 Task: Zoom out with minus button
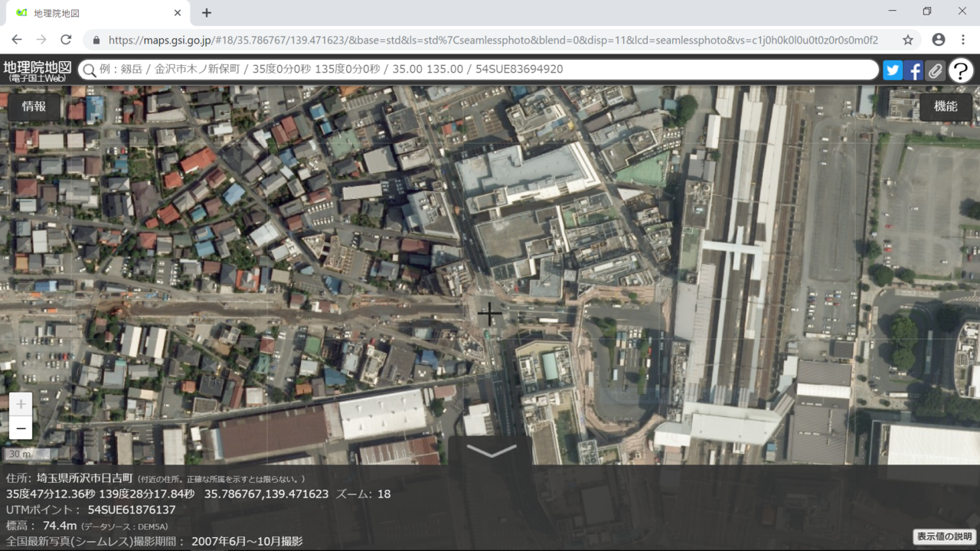tap(21, 428)
